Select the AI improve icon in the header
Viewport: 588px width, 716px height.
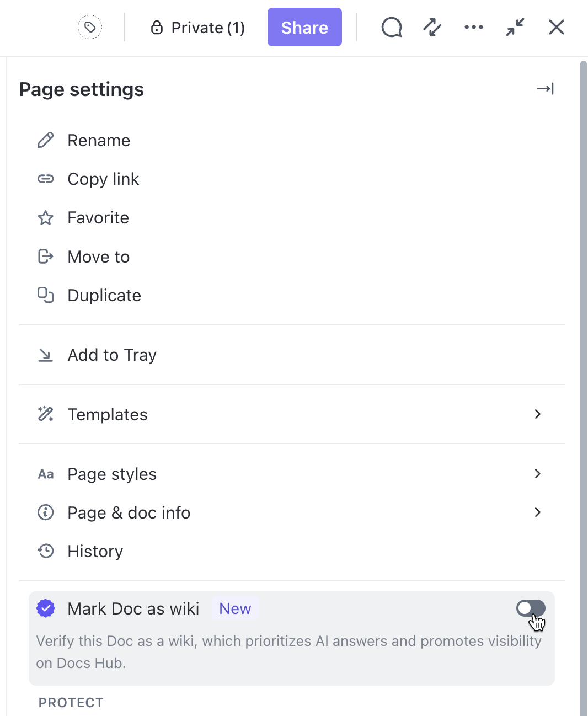pos(432,27)
